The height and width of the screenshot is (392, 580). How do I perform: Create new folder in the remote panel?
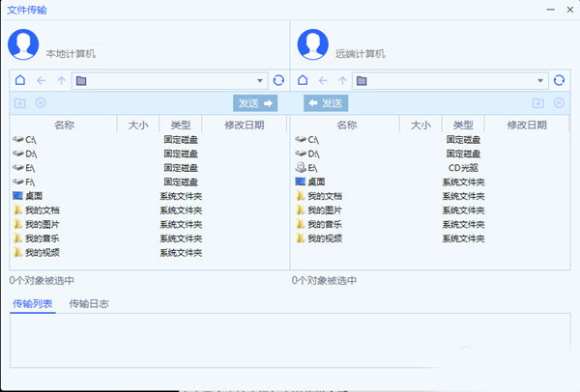(x=537, y=103)
